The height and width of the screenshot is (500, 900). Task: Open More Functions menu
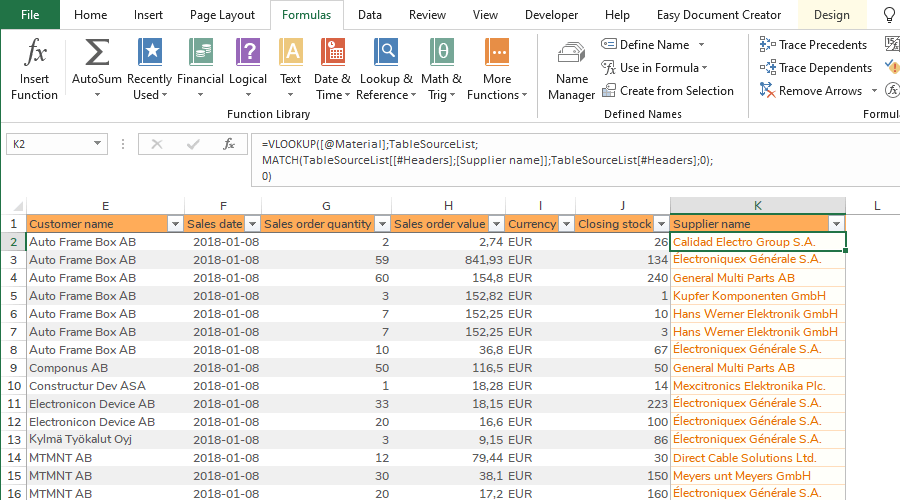(x=497, y=69)
